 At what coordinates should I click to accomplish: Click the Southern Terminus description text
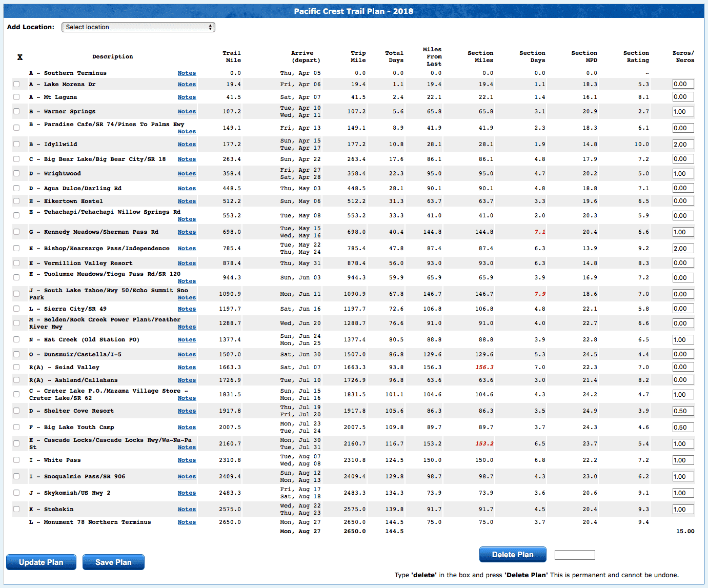pos(68,73)
